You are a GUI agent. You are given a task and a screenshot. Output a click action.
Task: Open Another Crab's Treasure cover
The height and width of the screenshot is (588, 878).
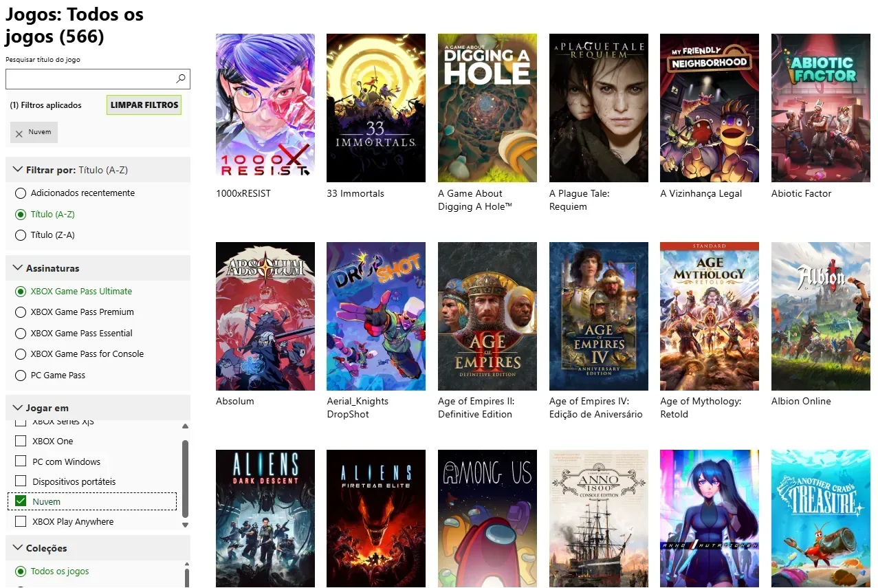(x=821, y=519)
